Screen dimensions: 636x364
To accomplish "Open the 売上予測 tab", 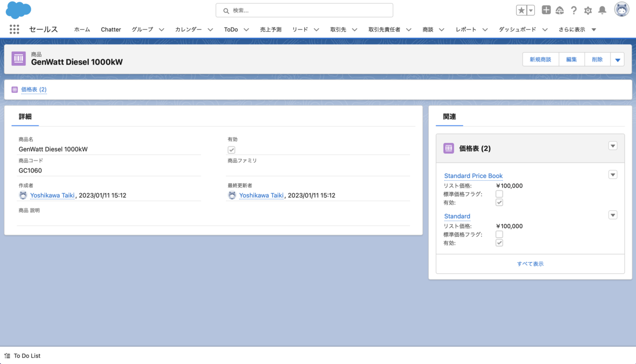I will point(271,30).
